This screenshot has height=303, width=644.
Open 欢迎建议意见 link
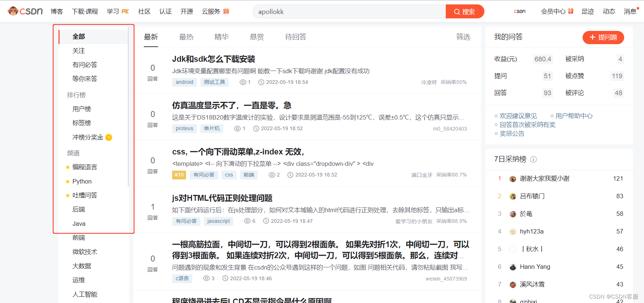coord(518,116)
